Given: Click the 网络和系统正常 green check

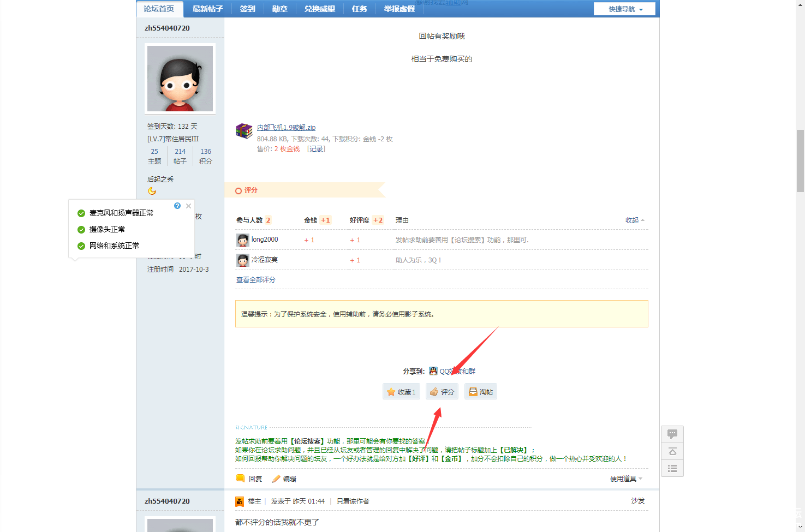Looking at the screenshot, I should coord(81,246).
